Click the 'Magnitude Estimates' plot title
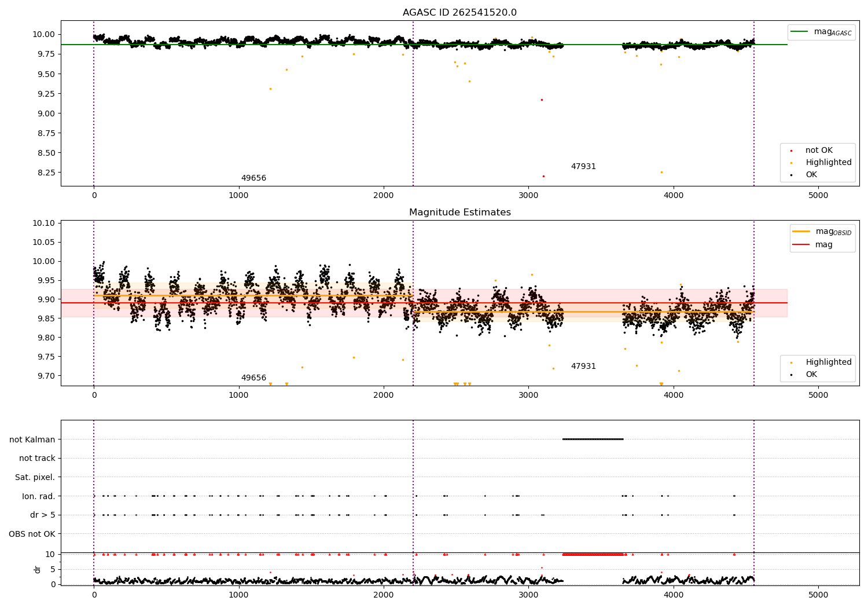868x608 pixels. (x=459, y=213)
